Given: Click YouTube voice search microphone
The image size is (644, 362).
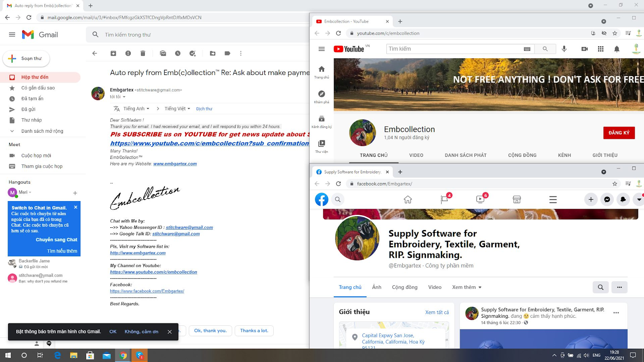Looking at the screenshot, I should [x=564, y=49].
